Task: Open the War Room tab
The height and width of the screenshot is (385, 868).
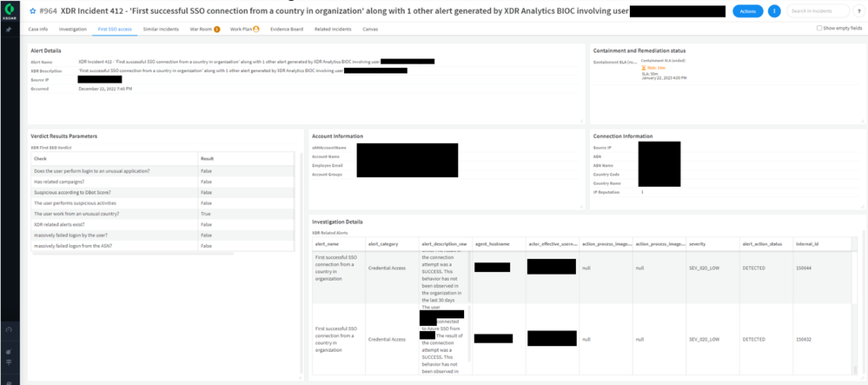Action: (201, 30)
